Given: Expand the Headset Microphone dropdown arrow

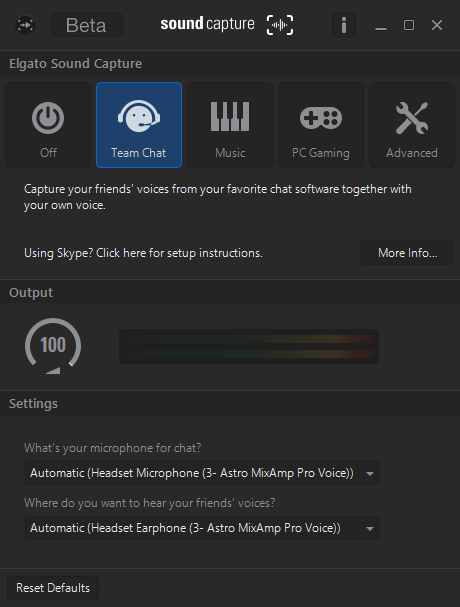Looking at the screenshot, I should [x=370, y=473].
